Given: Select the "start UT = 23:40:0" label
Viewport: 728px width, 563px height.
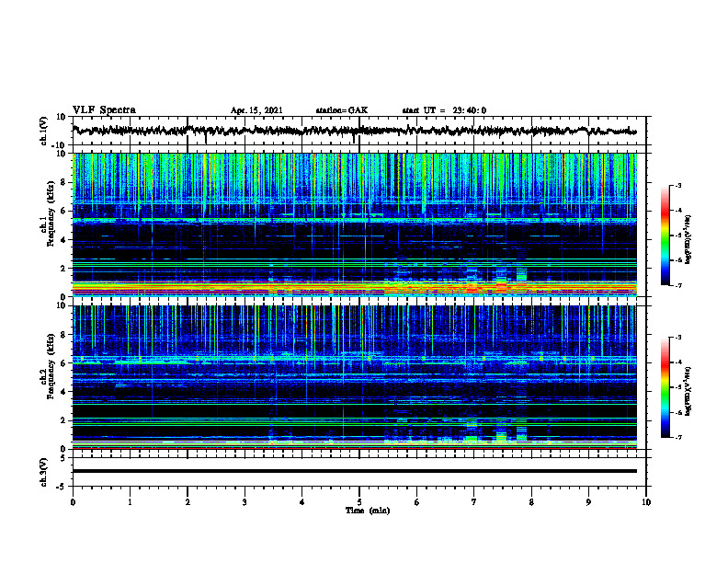Looking at the screenshot, I should tap(444, 110).
